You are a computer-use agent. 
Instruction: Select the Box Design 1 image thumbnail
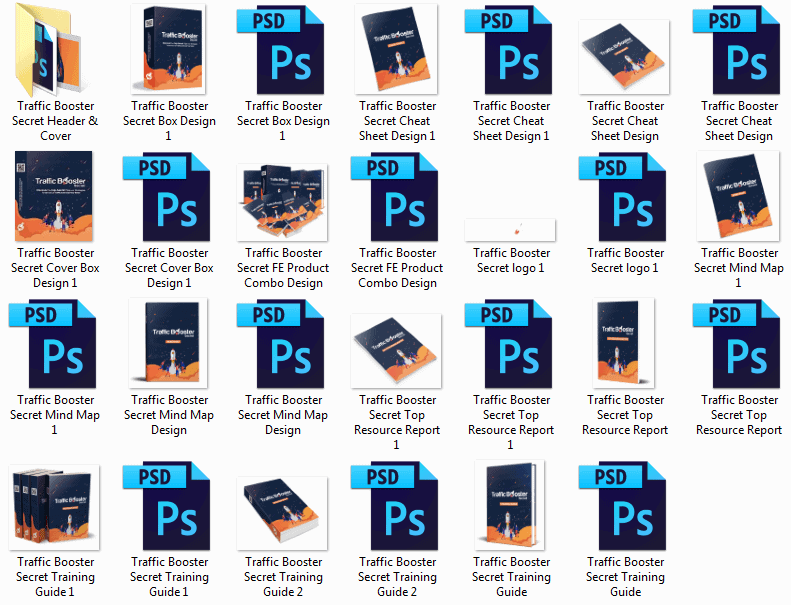(168, 49)
